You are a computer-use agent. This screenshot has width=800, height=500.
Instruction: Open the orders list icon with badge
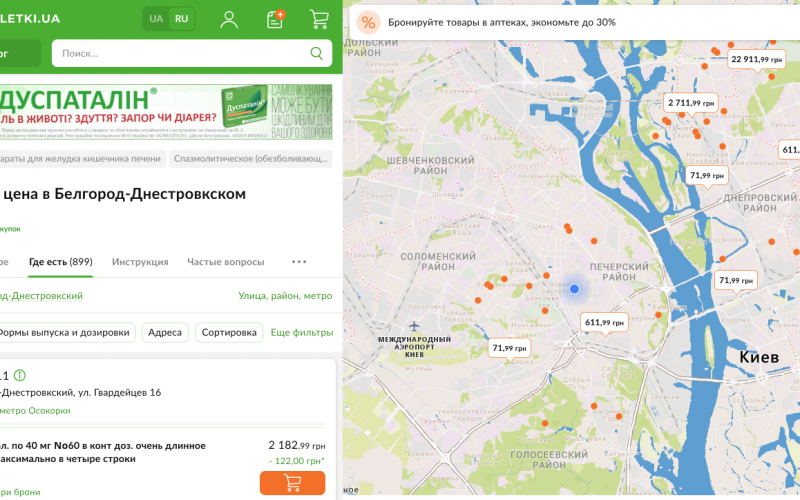(x=275, y=19)
